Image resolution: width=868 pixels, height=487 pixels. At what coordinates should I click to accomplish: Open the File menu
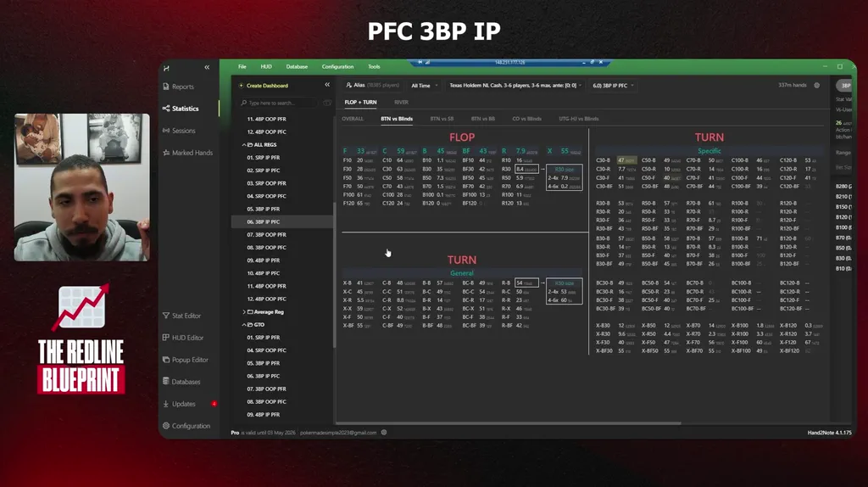click(242, 66)
